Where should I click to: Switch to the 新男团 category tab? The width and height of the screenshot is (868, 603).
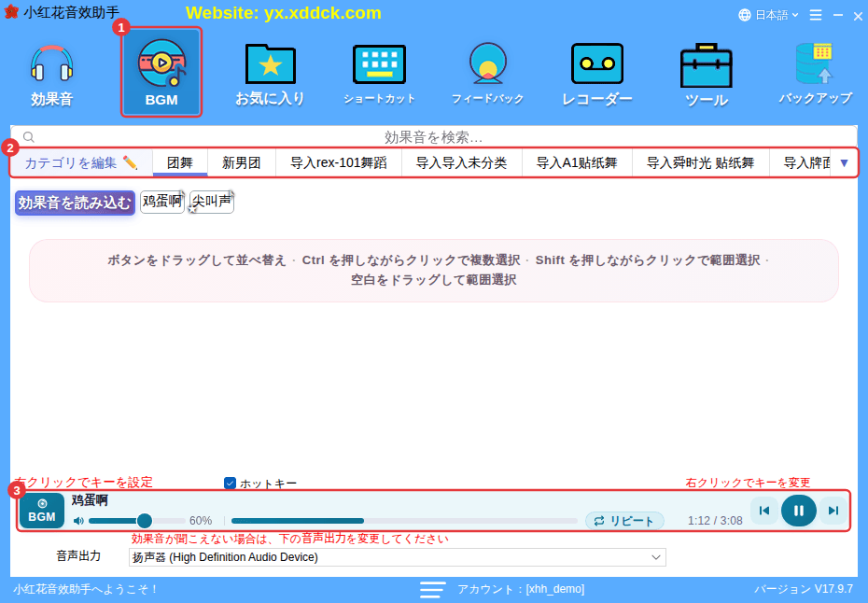pyautogui.click(x=242, y=162)
